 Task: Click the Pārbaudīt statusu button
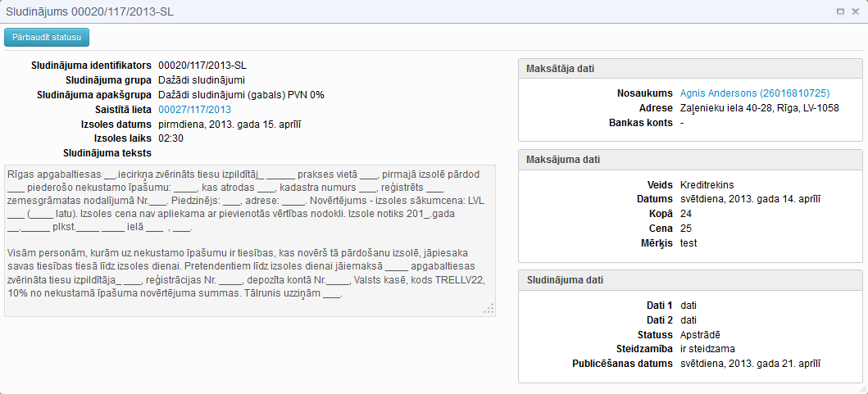[x=47, y=37]
